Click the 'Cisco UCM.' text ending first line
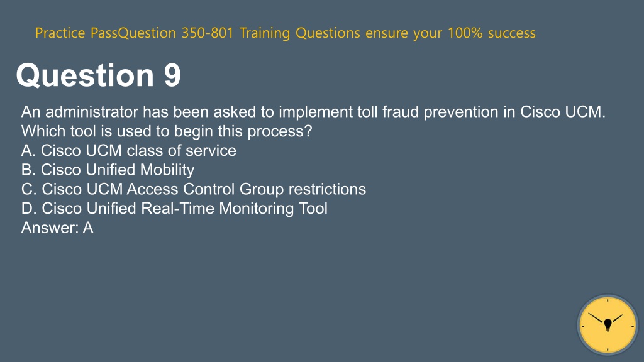This screenshot has height=362, width=644. pyautogui.click(x=563, y=112)
